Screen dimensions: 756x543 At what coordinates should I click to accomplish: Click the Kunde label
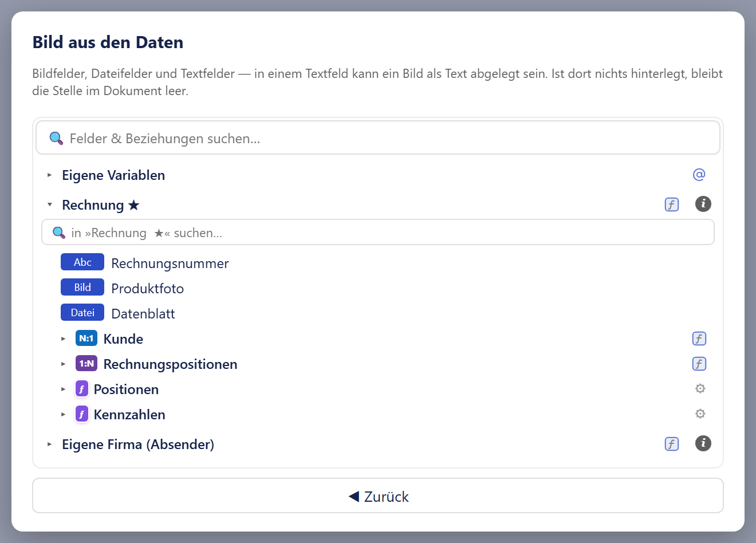tap(123, 339)
